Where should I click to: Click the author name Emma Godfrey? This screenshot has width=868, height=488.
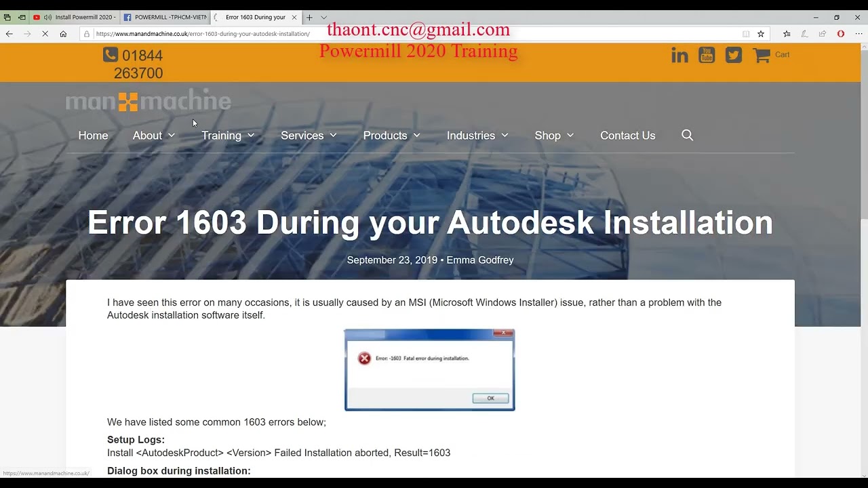[480, 260]
